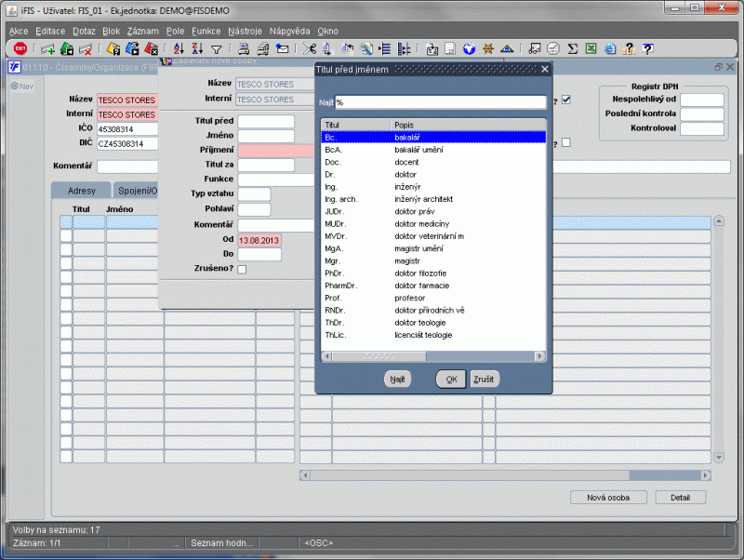Click the stacked printers icon
This screenshot has height=560, width=744.
[x=262, y=48]
